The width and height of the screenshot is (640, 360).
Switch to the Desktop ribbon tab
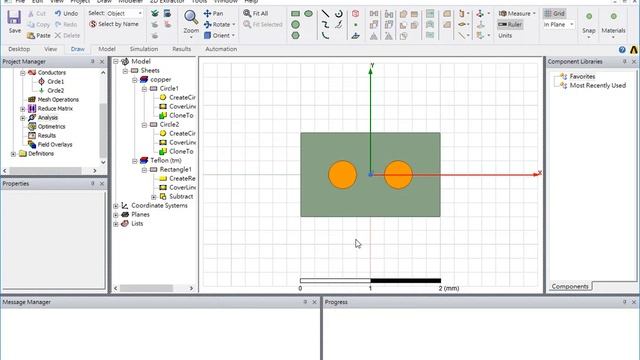pyautogui.click(x=19, y=49)
